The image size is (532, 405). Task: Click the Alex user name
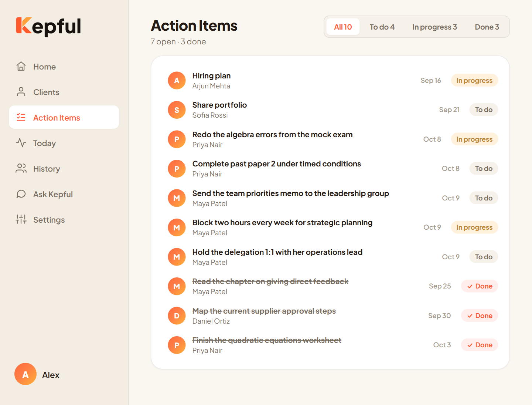point(51,375)
